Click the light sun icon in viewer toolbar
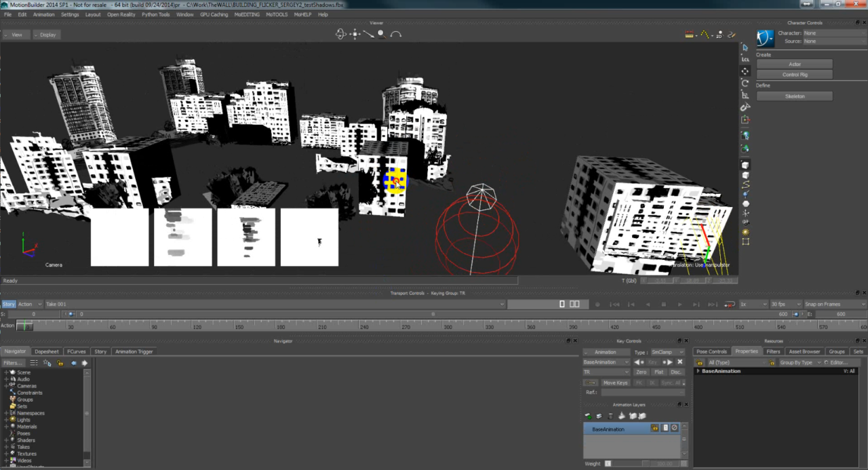 (745, 232)
